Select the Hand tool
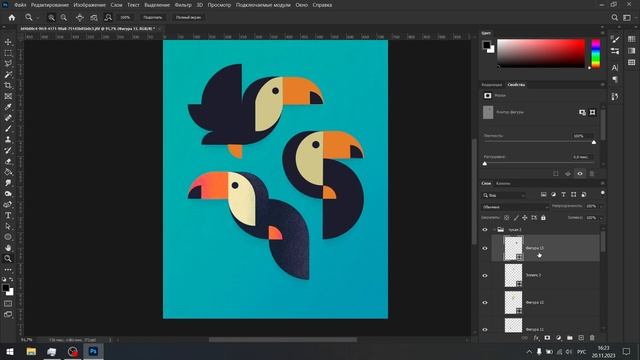Image resolution: width=640 pixels, height=360 pixels. click(8, 248)
